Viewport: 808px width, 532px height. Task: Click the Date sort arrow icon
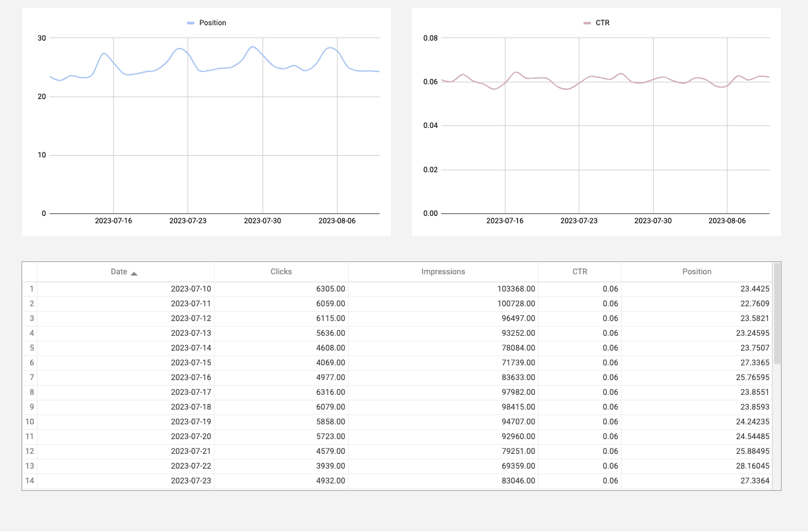[134, 273]
